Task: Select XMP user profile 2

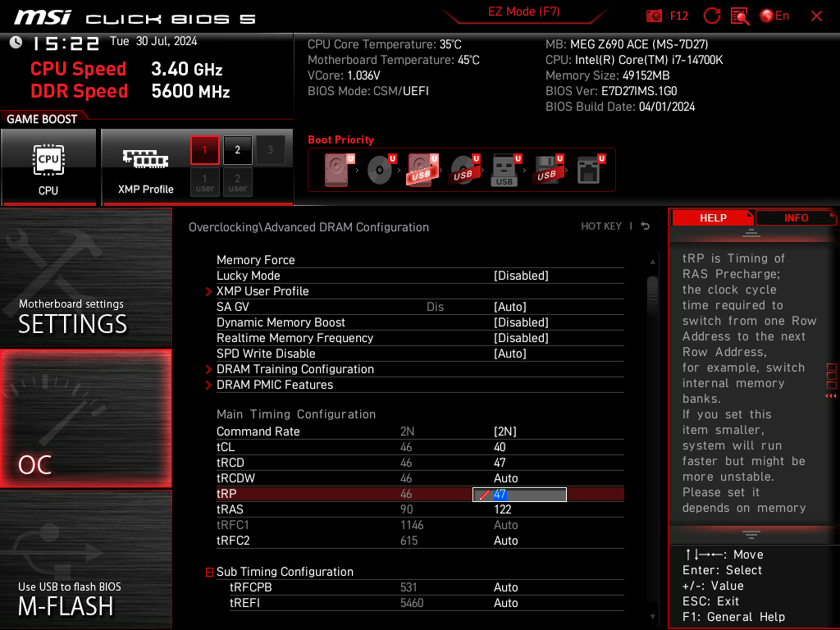Action: click(237, 182)
